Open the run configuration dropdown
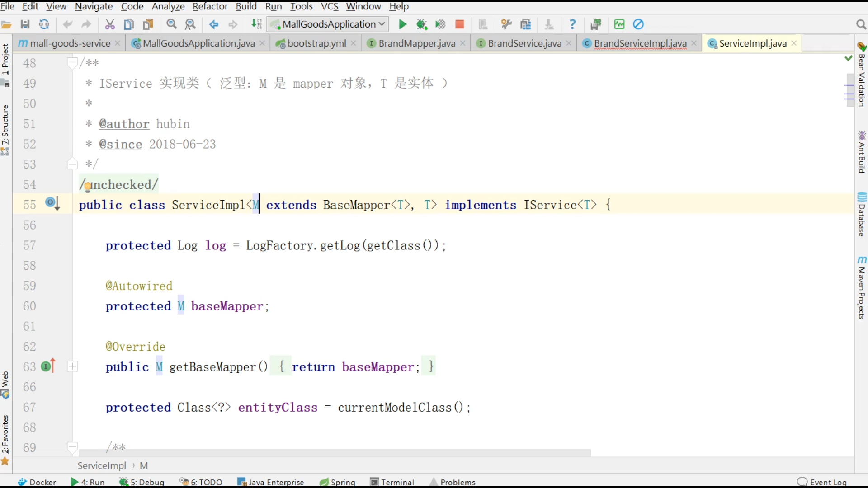 click(328, 24)
